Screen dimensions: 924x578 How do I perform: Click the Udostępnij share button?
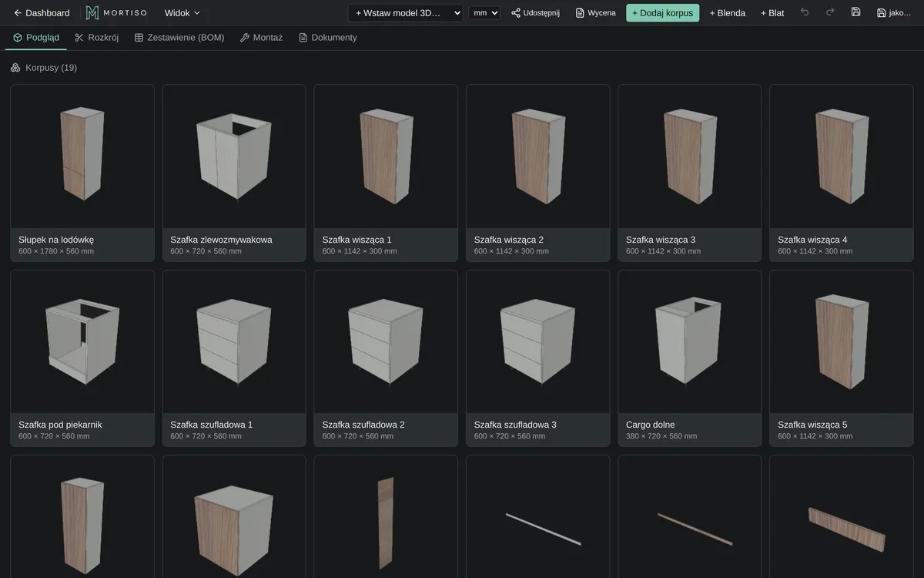coord(535,13)
